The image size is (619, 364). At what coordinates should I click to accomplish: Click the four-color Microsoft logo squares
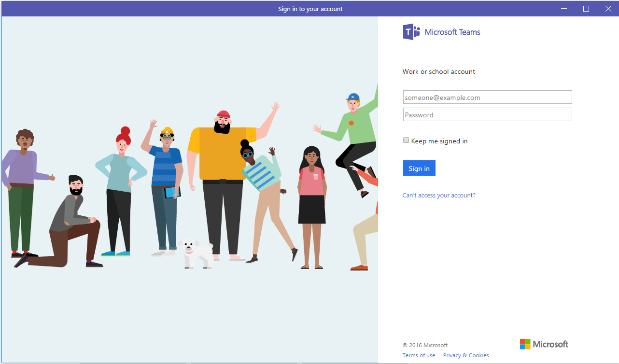tap(525, 344)
